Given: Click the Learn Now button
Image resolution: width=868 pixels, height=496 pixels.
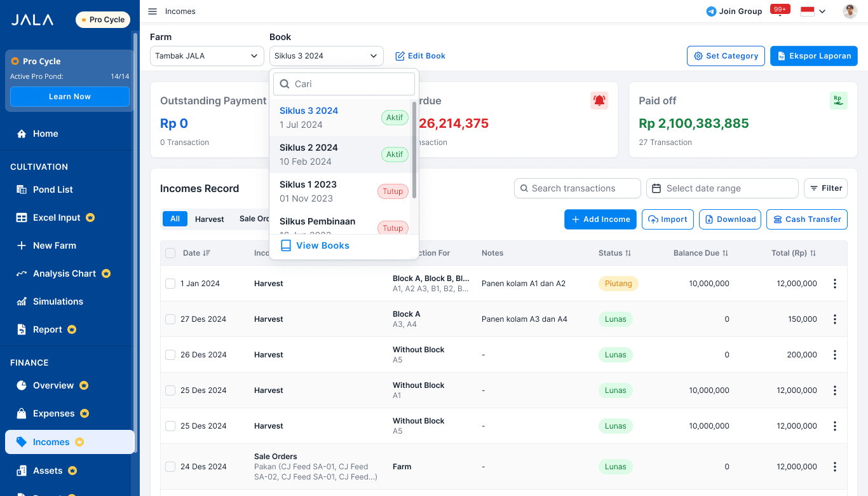Looking at the screenshot, I should (x=70, y=97).
